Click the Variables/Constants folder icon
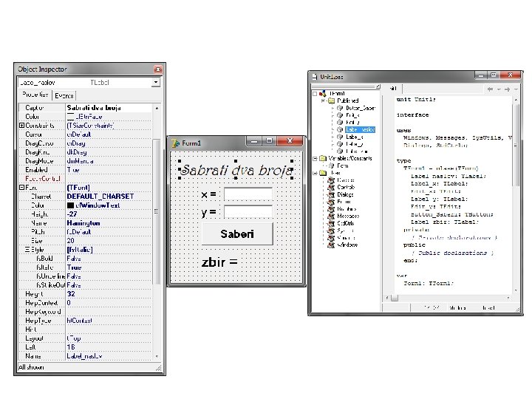Image resolution: width=532 pixels, height=399 pixels. (323, 158)
